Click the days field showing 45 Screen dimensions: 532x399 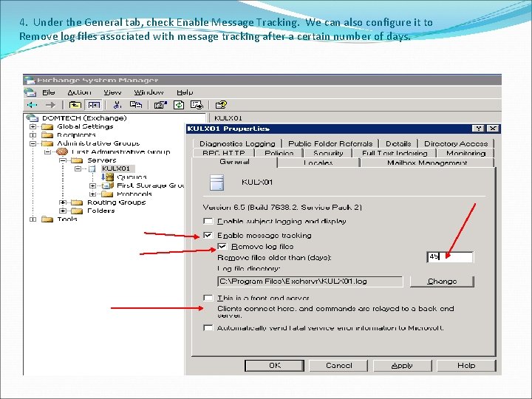[x=450, y=257]
